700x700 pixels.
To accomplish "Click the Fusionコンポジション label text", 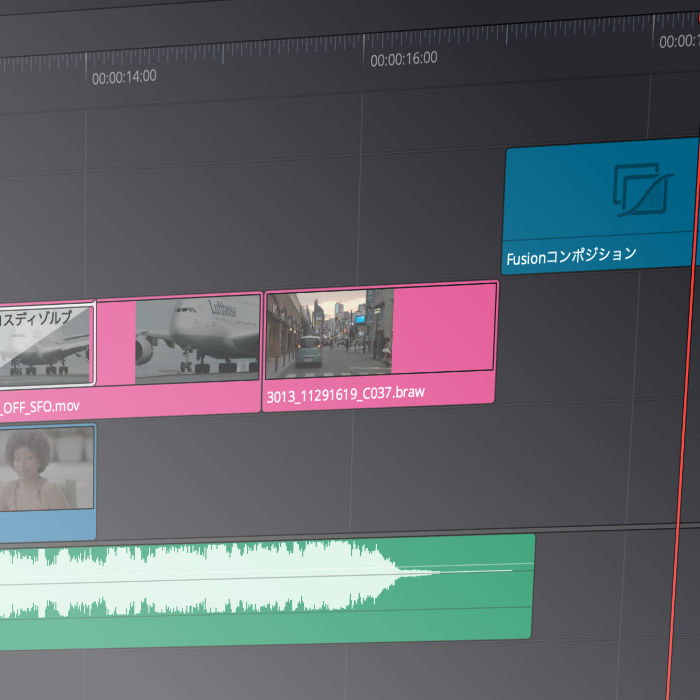I will coord(571,256).
